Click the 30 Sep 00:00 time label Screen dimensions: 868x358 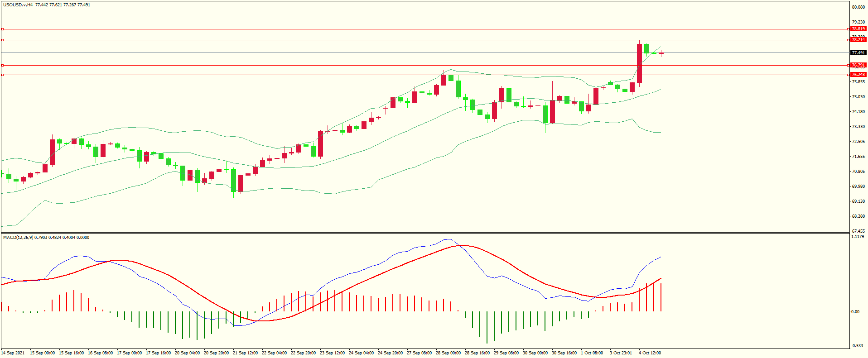pyautogui.click(x=535, y=353)
